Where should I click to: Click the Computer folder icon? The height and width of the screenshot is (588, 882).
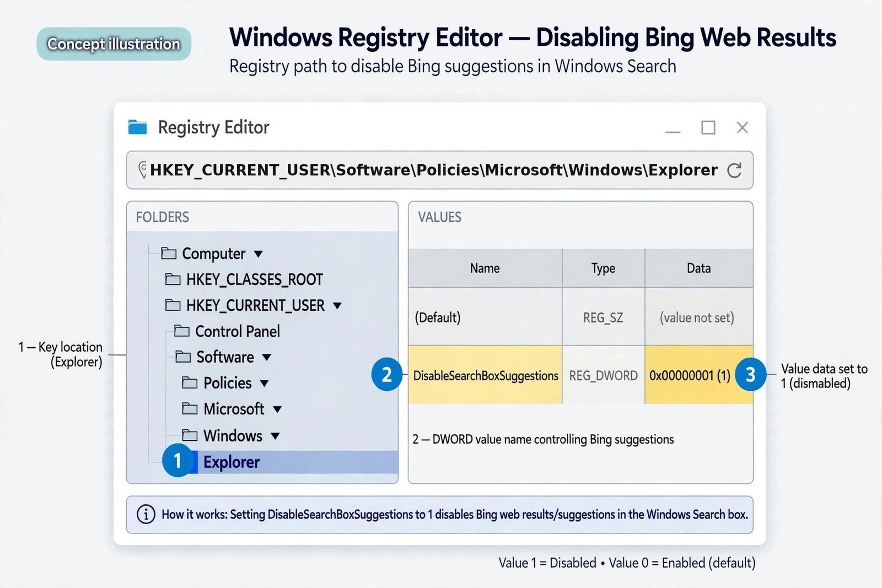pos(169,253)
